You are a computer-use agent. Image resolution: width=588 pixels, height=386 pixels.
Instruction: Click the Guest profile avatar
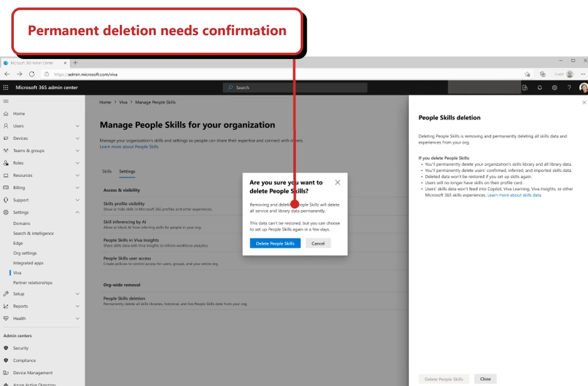click(570, 74)
